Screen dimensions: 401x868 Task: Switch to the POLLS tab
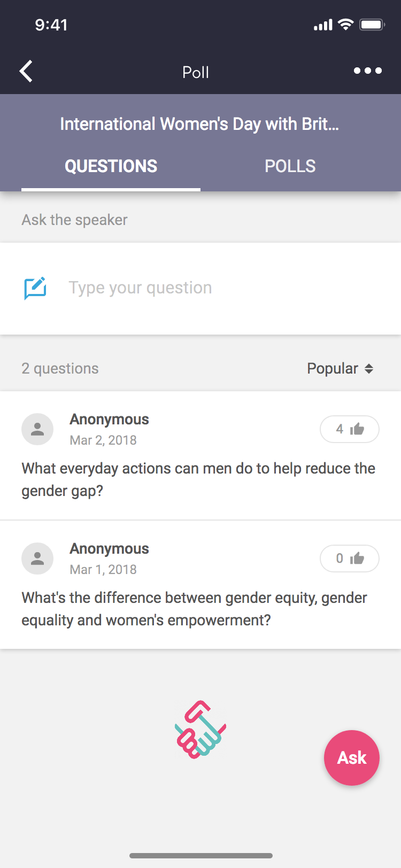290,166
